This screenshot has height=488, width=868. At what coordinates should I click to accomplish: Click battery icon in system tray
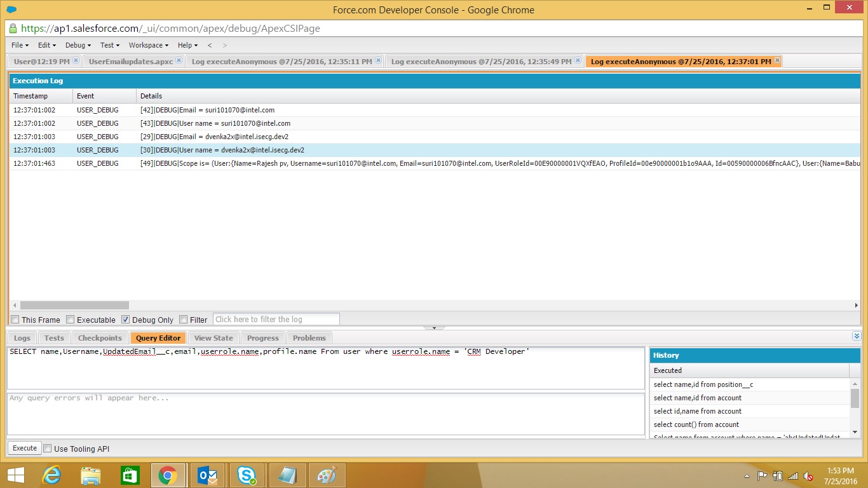pos(777,476)
